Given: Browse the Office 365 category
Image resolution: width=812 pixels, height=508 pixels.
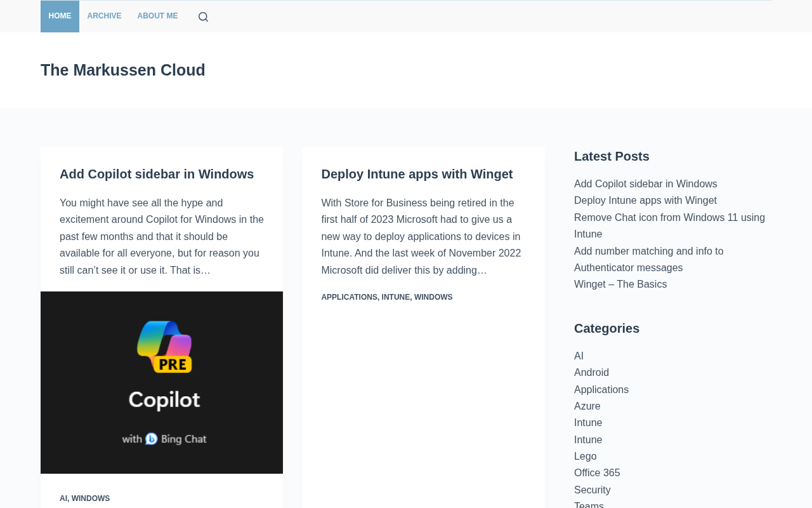Looking at the screenshot, I should click(597, 473).
